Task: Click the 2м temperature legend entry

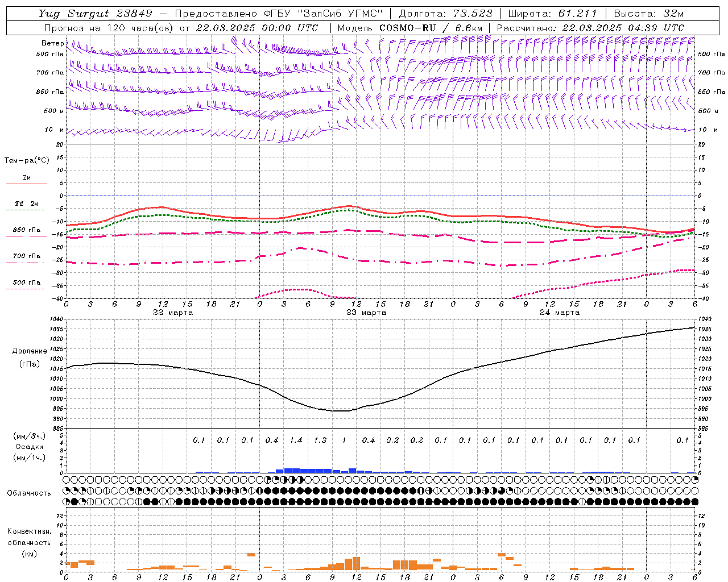Action: click(x=27, y=178)
